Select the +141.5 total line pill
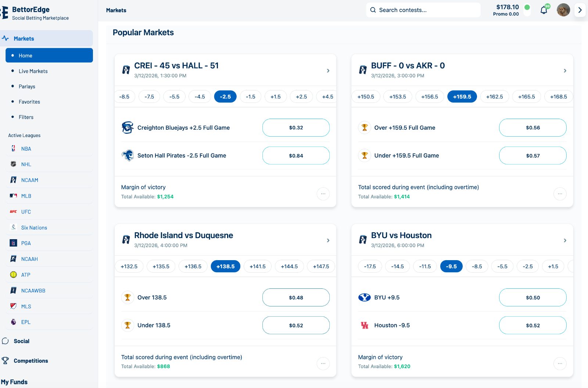This screenshot has width=588, height=388. (257, 266)
